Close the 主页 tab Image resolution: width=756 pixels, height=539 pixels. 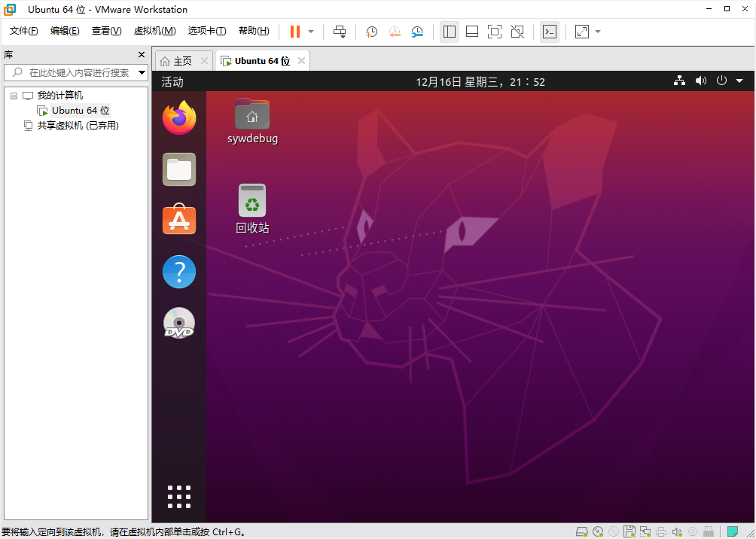[204, 61]
